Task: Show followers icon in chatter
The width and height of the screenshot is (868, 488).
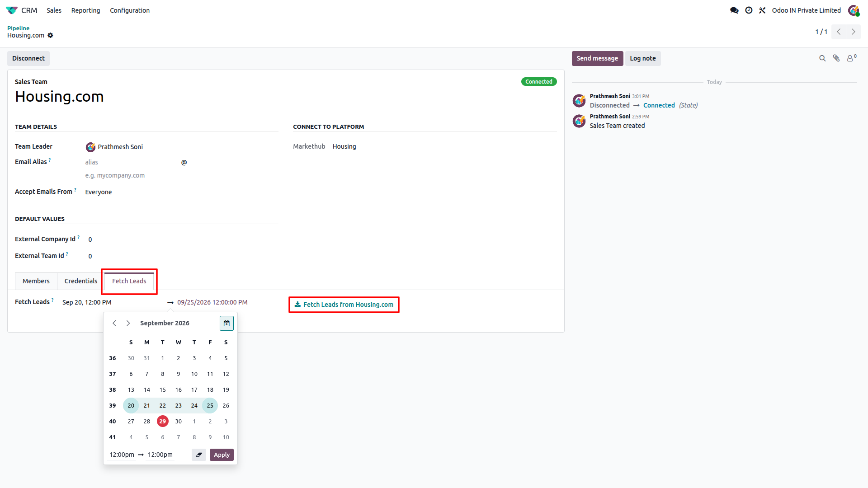Action: [851, 58]
